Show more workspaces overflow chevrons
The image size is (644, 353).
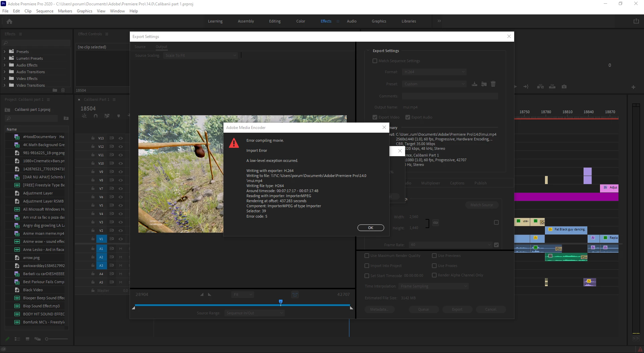click(x=439, y=21)
